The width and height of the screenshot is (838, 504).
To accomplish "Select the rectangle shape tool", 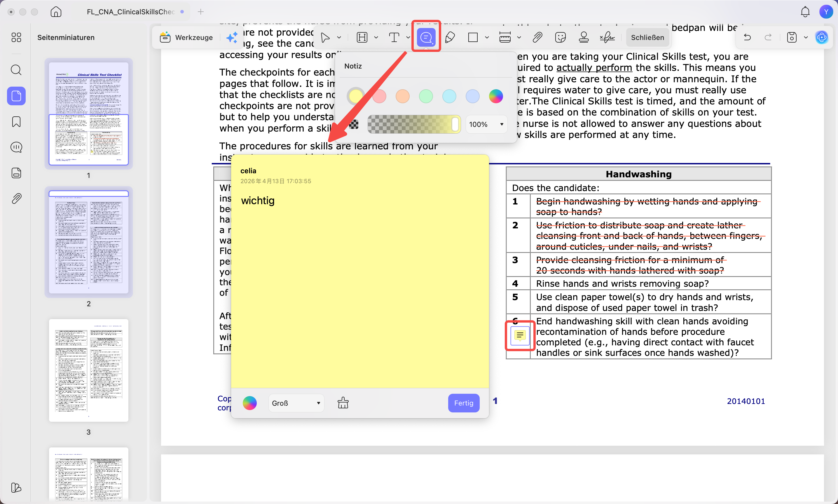I will tap(473, 37).
